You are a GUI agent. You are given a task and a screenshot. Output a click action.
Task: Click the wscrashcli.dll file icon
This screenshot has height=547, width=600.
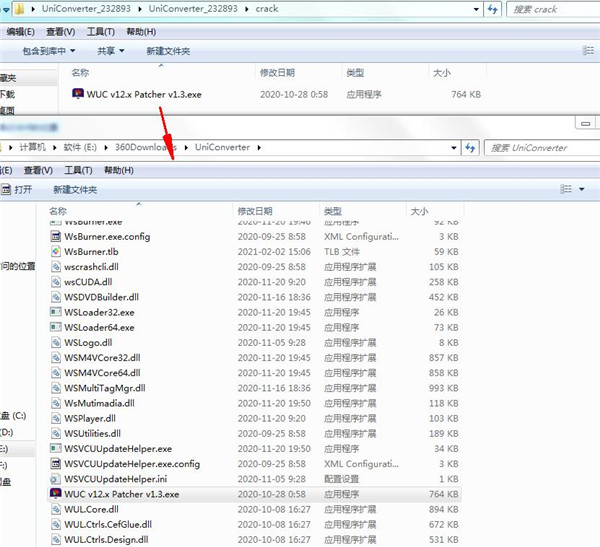point(56,267)
